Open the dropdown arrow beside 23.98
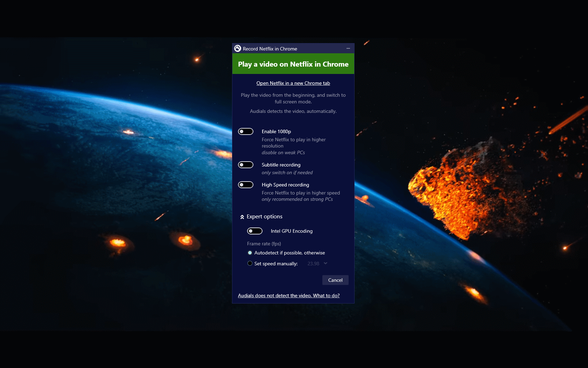 click(x=325, y=264)
